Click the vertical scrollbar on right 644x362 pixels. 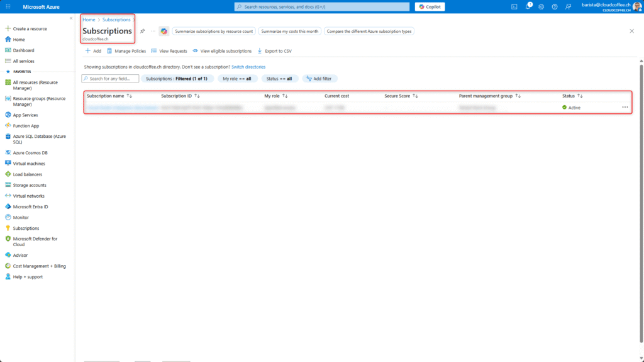[x=641, y=203]
